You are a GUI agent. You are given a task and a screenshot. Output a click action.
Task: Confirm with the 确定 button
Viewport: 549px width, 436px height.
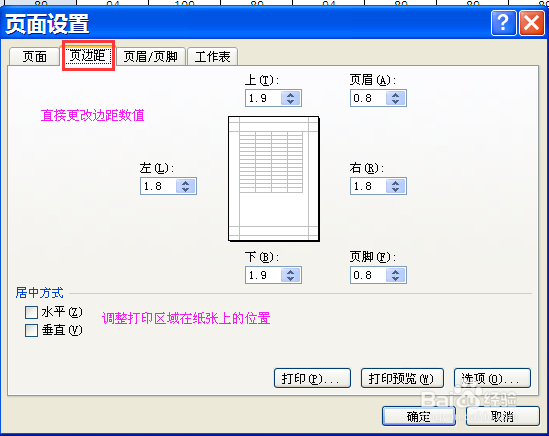click(419, 416)
